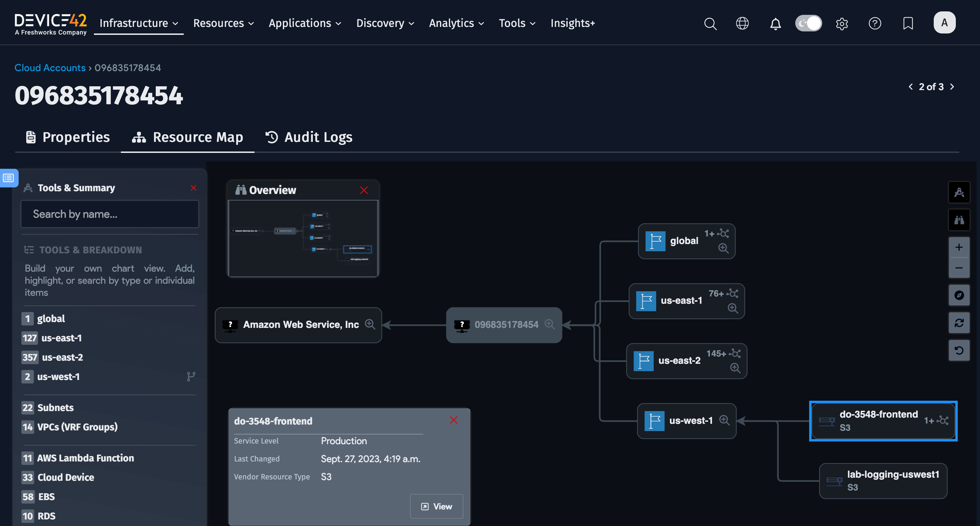Image resolution: width=980 pixels, height=526 pixels.
Task: Click the fit-to-view compass icon on right toolbar
Action: pos(959,295)
